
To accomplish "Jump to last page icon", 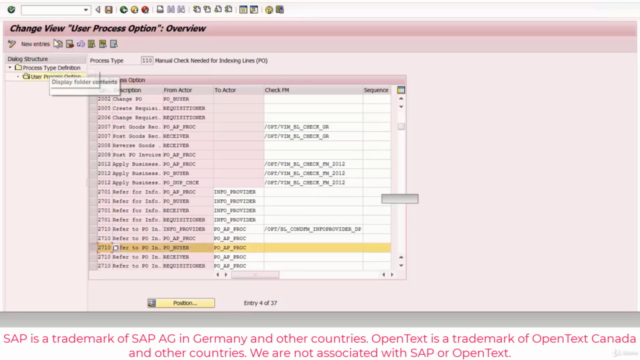I will (x=229, y=9).
